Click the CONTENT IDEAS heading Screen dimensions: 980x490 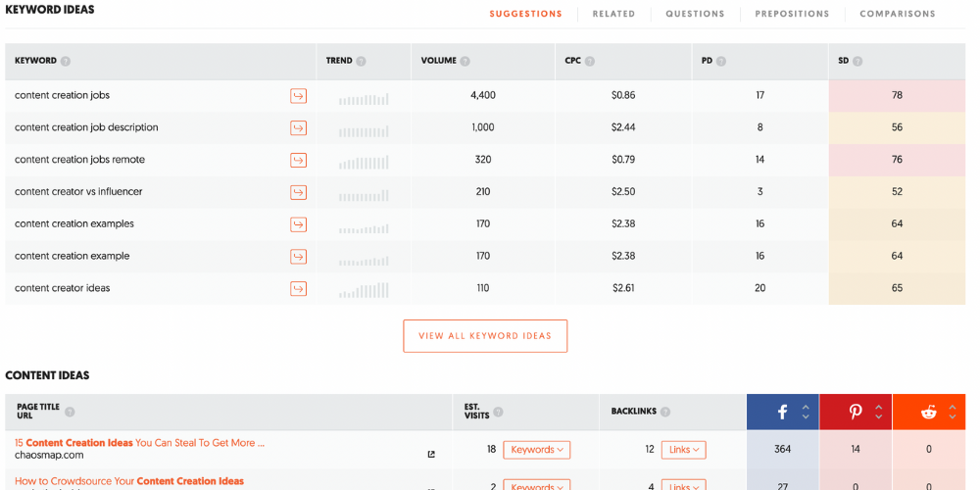[47, 375]
